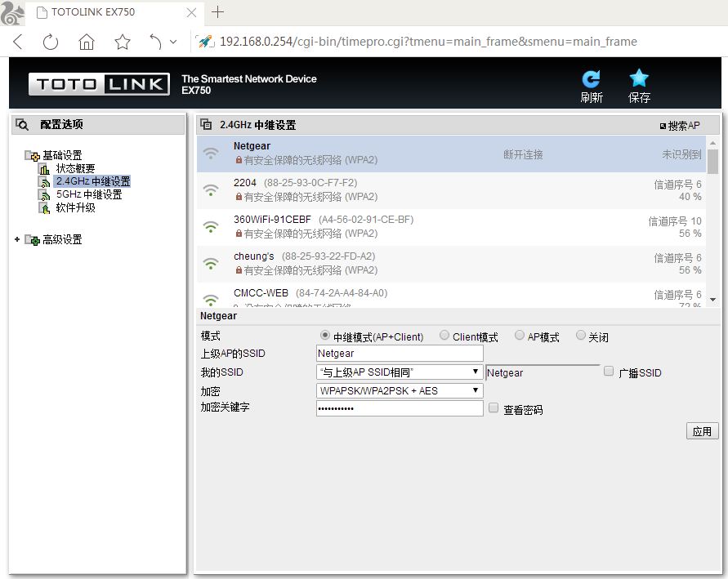The width and height of the screenshot is (728, 579).
Task: Toggle the 查看密码 checkbox
Action: (494, 408)
